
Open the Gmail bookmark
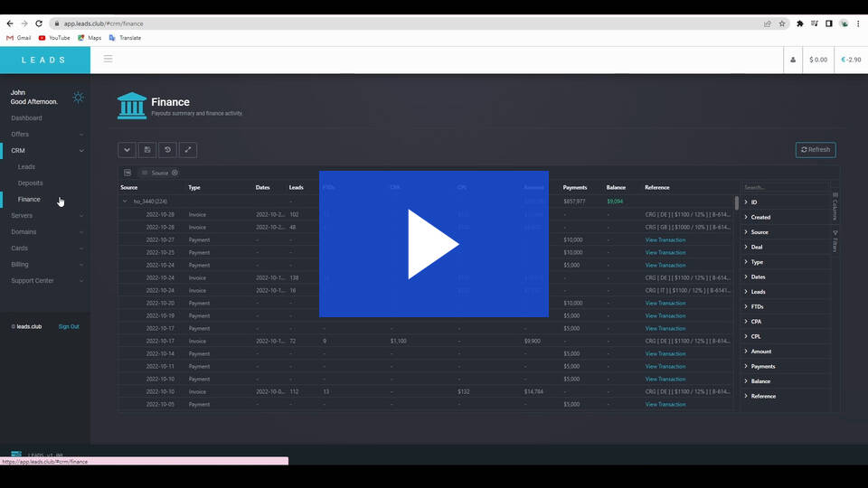[19, 38]
